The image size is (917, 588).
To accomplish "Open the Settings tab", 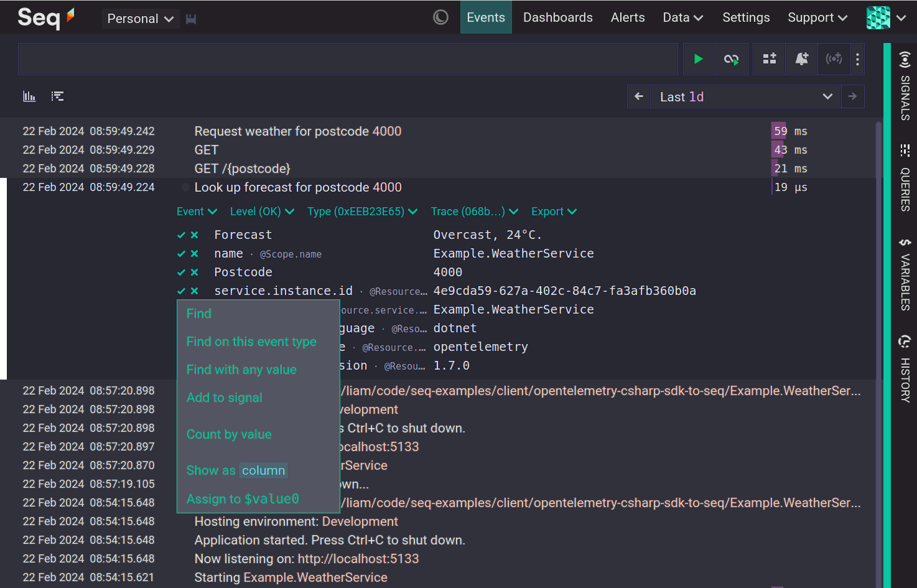I will (746, 17).
